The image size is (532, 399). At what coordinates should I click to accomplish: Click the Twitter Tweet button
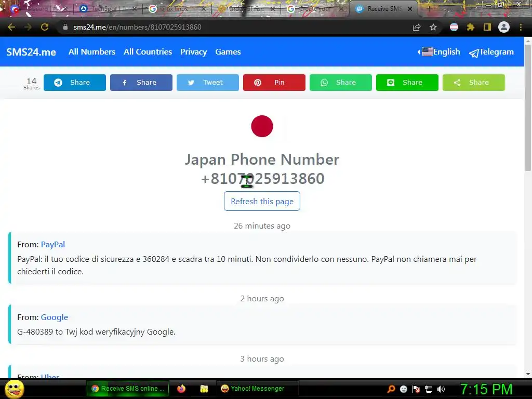208,83
